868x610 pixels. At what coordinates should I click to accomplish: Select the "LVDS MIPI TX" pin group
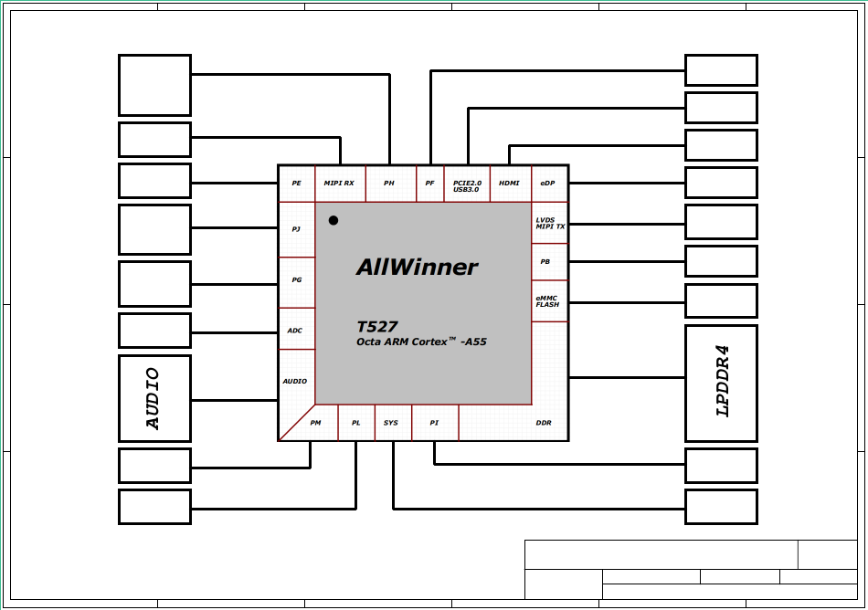click(x=550, y=224)
